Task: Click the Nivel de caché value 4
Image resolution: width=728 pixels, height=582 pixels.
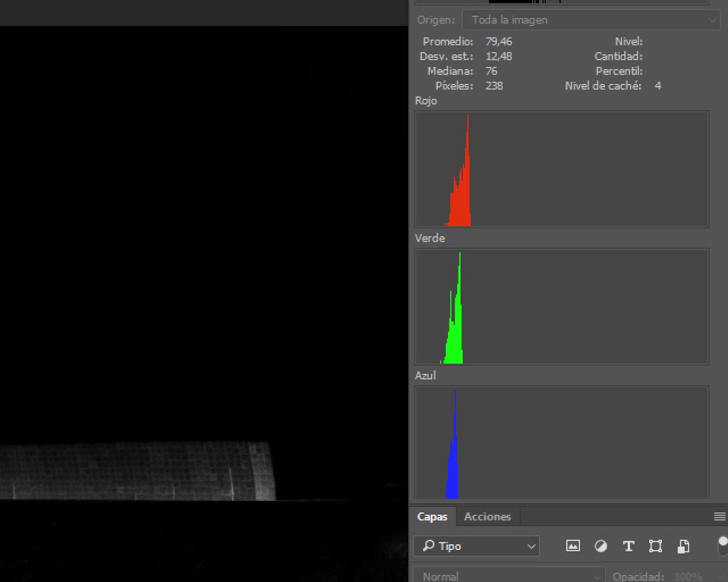Action: pos(658,86)
